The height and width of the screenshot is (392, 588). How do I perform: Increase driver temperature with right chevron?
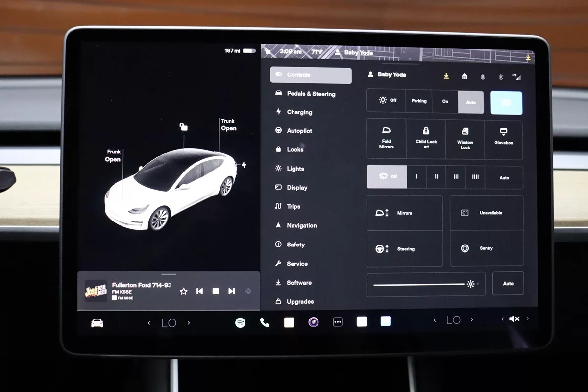[x=189, y=322]
